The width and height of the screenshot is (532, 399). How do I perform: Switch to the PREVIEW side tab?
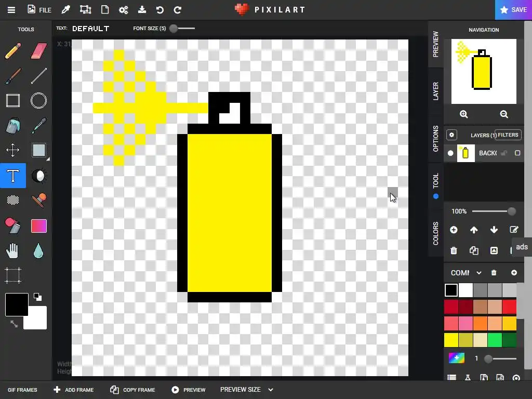click(436, 44)
